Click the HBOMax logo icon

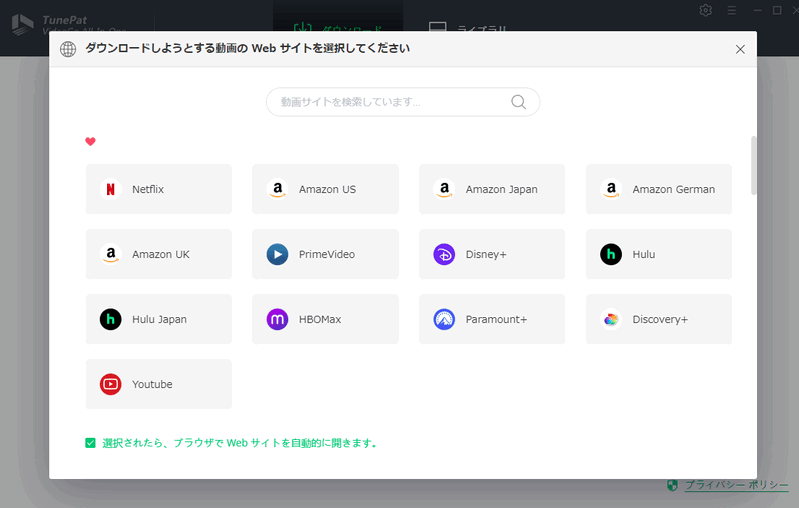(277, 319)
